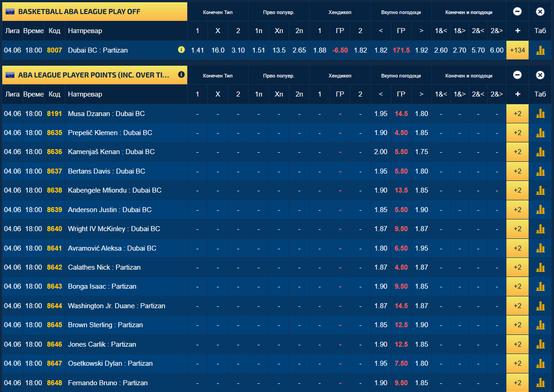Select over odds 1.90 for Anderson Justin

[422, 210]
